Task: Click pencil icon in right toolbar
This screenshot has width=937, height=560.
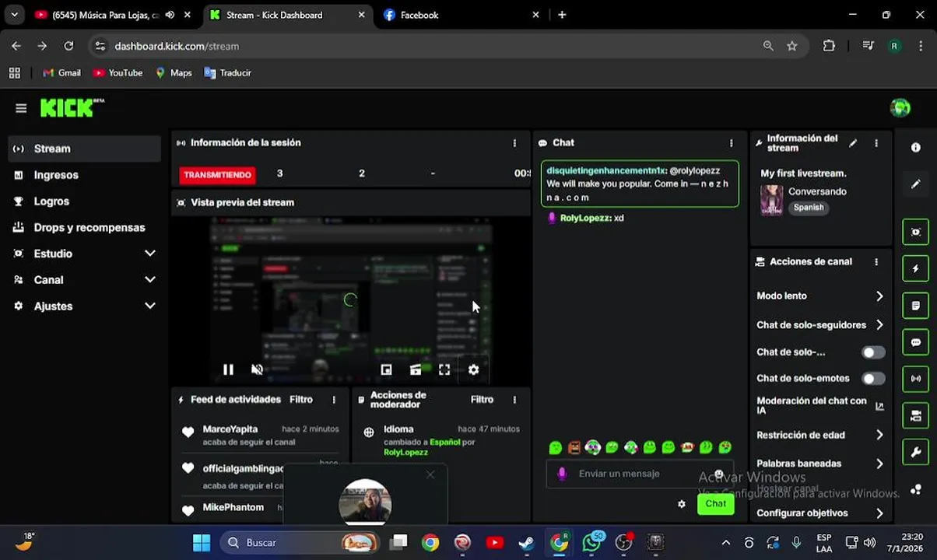Action: click(x=916, y=184)
